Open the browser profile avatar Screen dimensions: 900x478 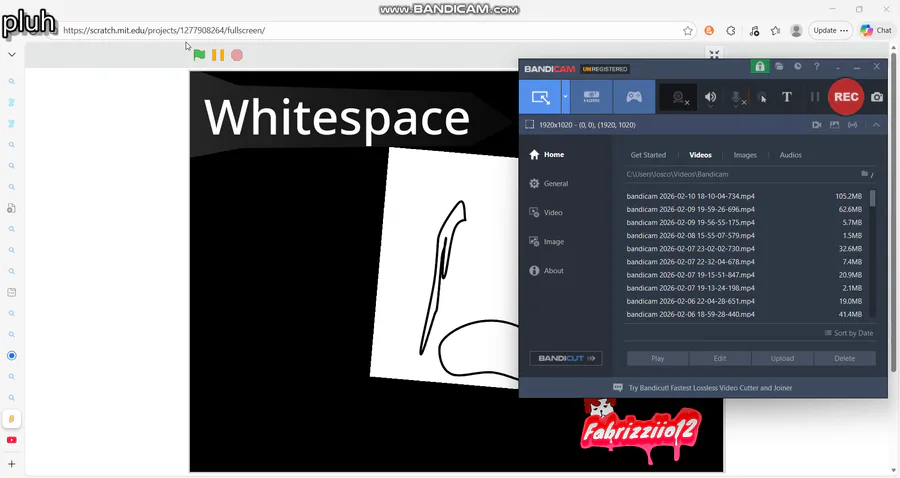(796, 30)
